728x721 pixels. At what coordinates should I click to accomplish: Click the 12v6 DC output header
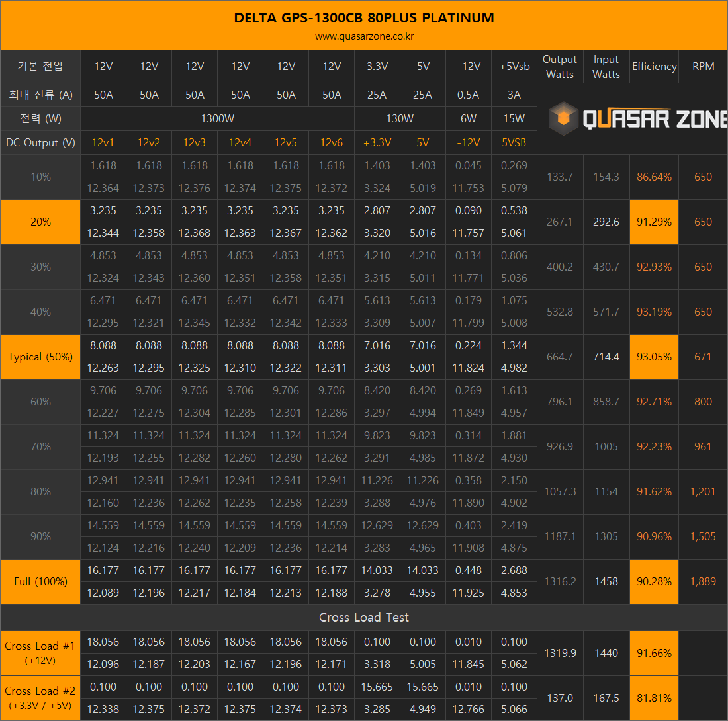[332, 142]
